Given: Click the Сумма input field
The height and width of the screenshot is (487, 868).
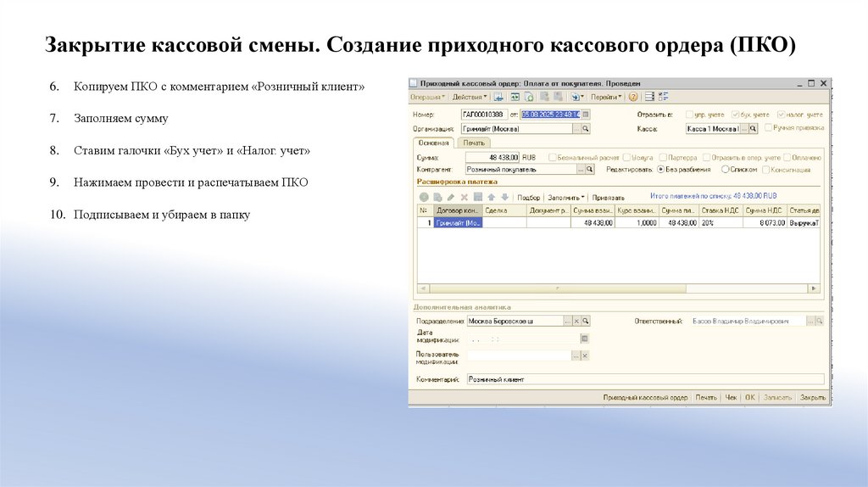Looking at the screenshot, I should tap(492, 157).
